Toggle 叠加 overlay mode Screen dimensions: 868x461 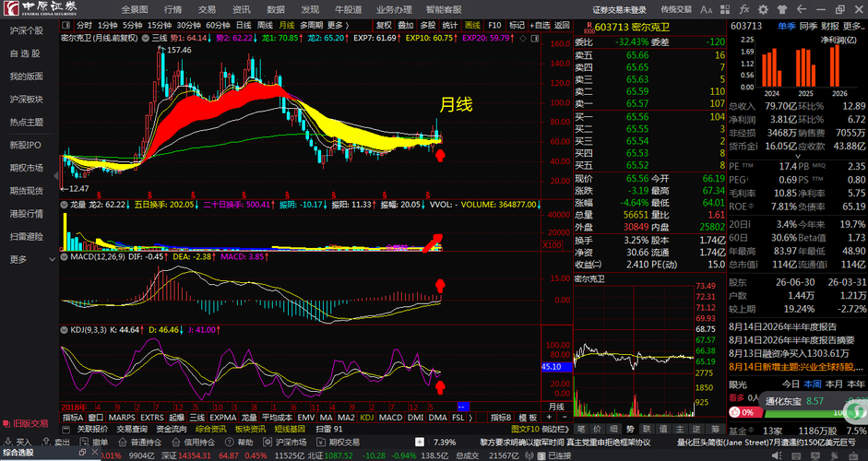coord(406,25)
